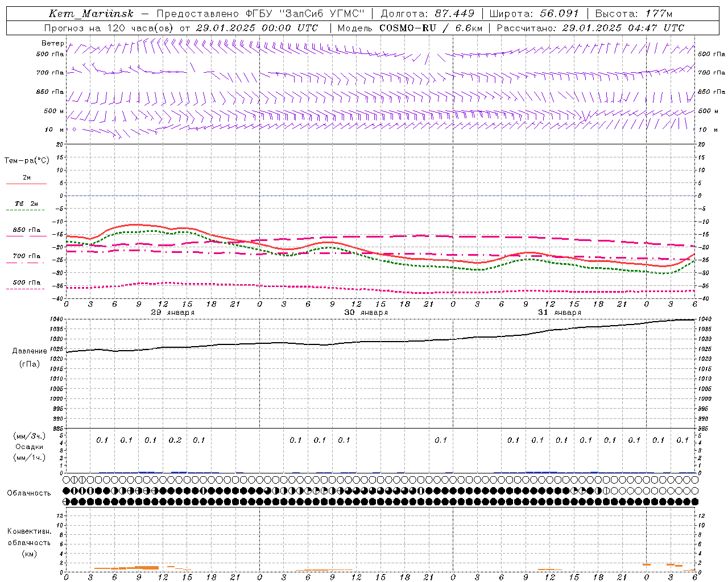
Task: Click the '2м' temperature legend entry
Action: tap(27, 178)
